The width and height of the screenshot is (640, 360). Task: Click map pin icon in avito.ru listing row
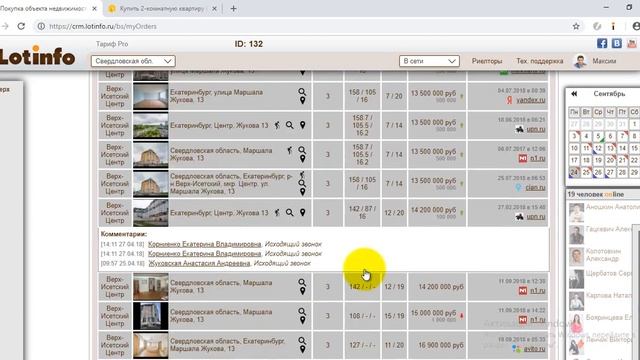point(302,349)
